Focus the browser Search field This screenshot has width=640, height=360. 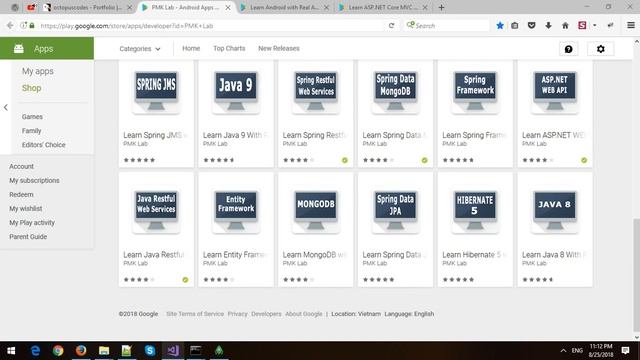447,26
